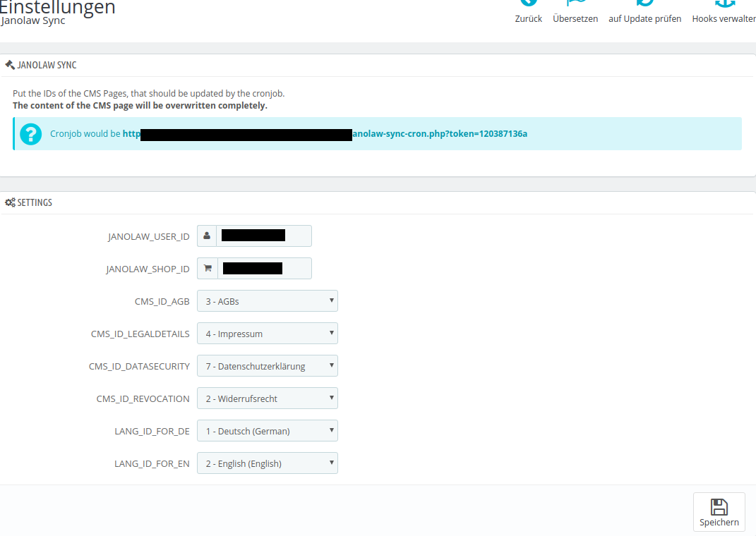Click the LANG_ID_FOR_EN label
The height and width of the screenshot is (536, 756).
pyautogui.click(x=152, y=464)
